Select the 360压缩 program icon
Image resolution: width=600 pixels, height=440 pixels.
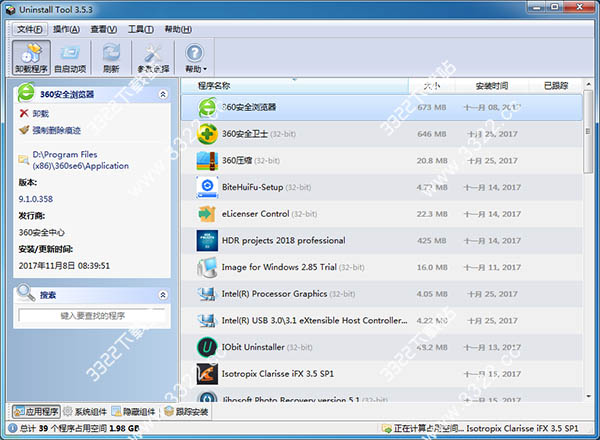[207, 161]
